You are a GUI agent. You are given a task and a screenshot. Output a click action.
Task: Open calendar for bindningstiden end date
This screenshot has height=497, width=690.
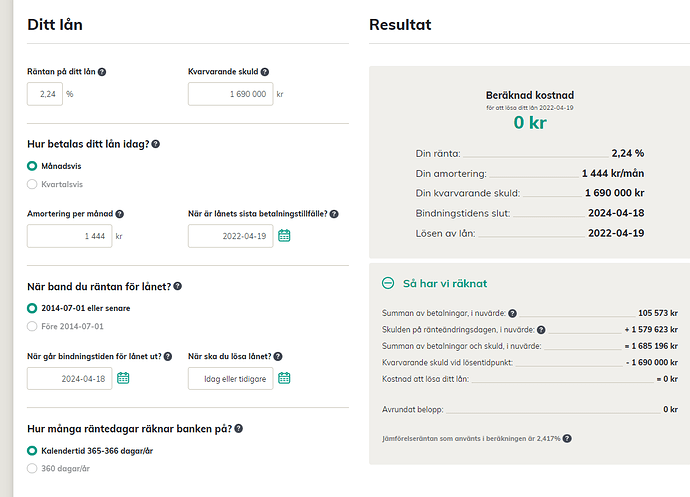pyautogui.click(x=123, y=378)
